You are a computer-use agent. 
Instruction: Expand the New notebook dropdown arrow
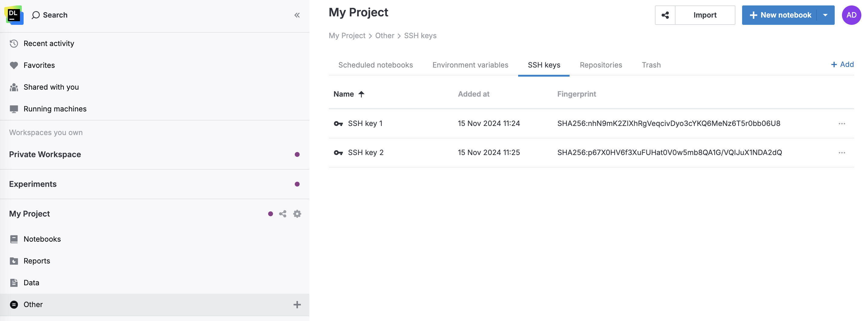[x=825, y=15]
